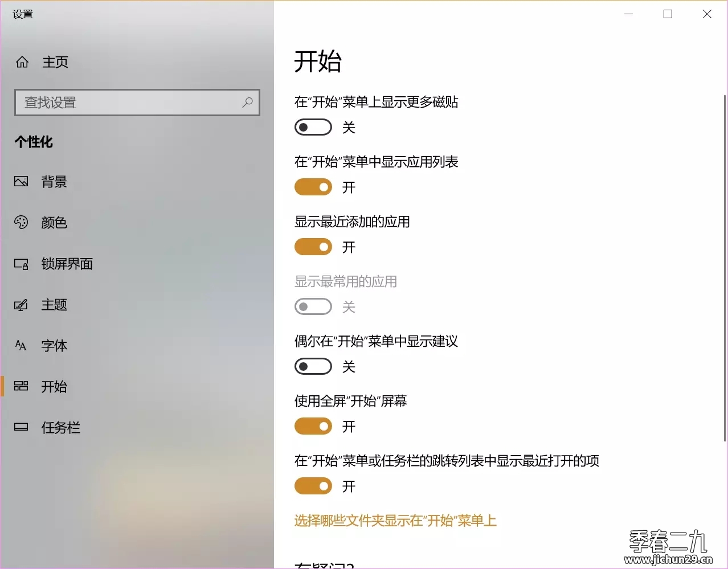The height and width of the screenshot is (569, 728).
Task: Minimize the 设置 window
Action: tap(629, 14)
